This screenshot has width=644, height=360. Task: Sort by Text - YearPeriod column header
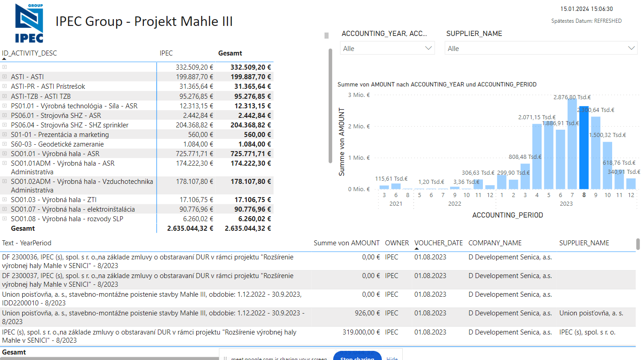(x=27, y=243)
